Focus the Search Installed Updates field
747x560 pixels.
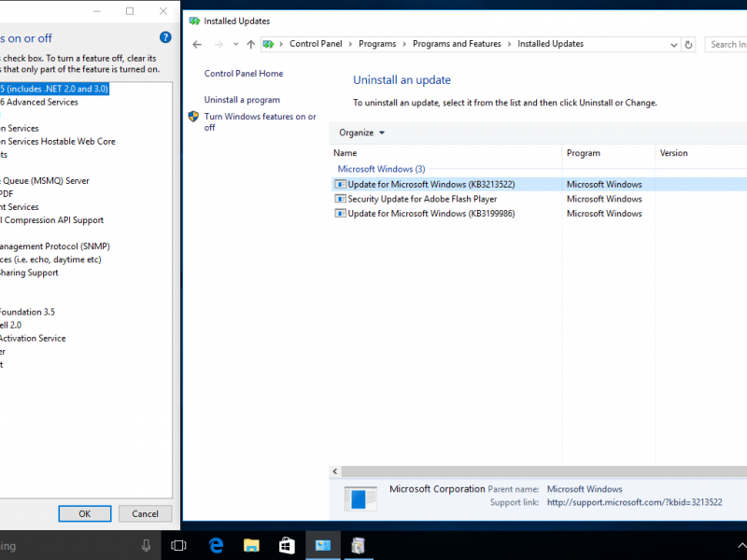coord(726,44)
